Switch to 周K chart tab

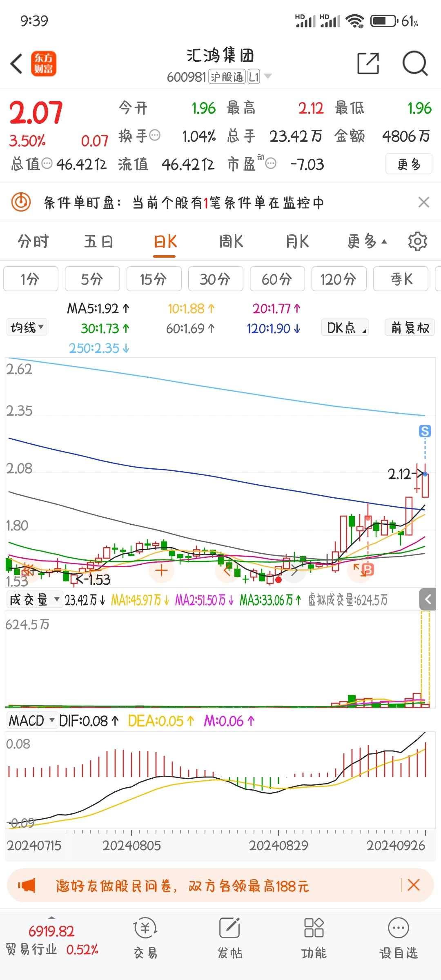pos(231,241)
